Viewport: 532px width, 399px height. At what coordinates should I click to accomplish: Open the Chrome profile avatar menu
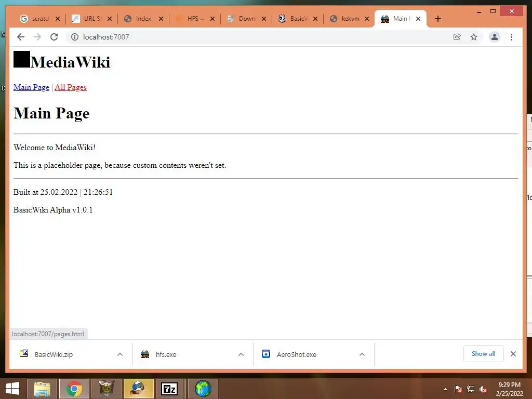pos(495,37)
